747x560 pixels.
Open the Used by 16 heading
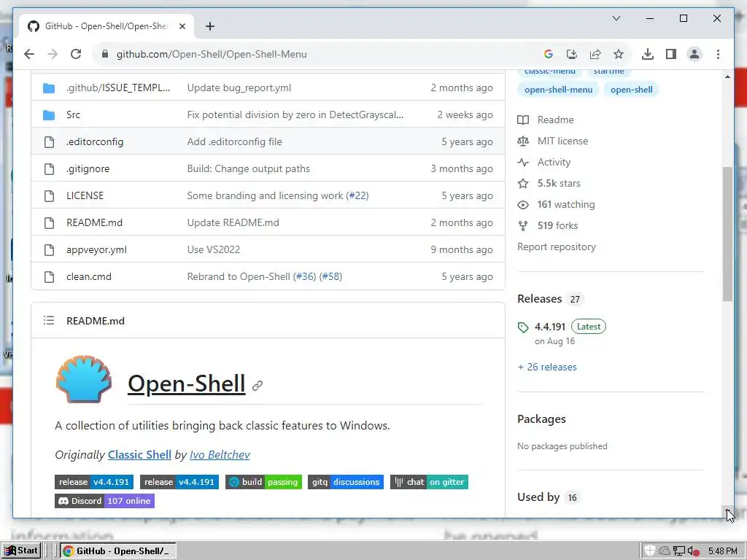tap(549, 497)
